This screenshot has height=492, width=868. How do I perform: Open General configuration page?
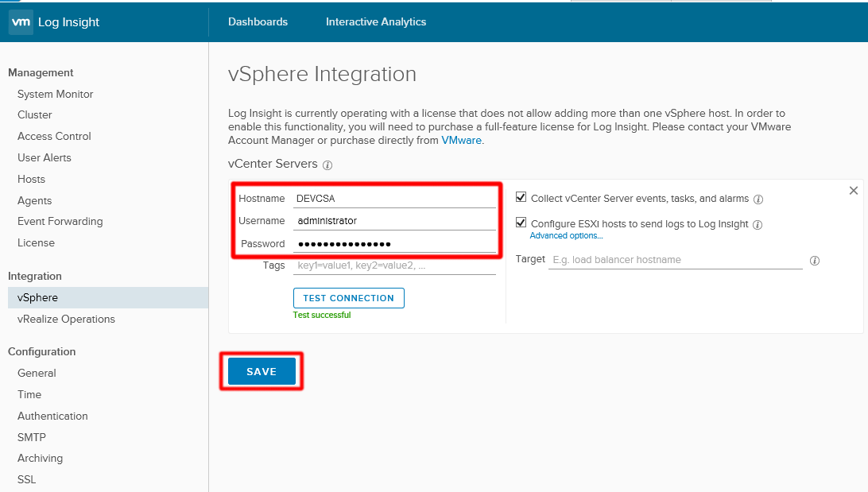[x=37, y=373]
